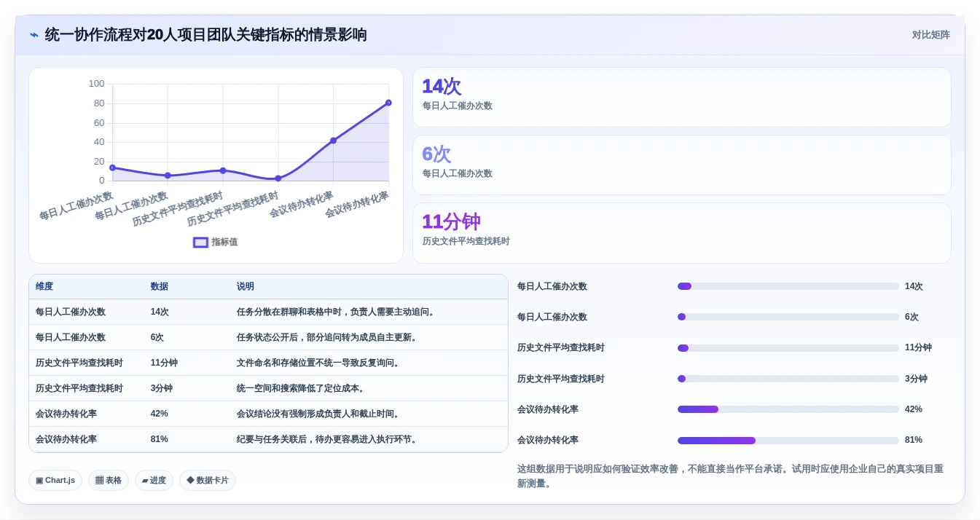Image resolution: width=980 pixels, height=520 pixels.
Task: Click the 会议待办转化率 label of the 42% progress bar
Action: pyautogui.click(x=548, y=409)
